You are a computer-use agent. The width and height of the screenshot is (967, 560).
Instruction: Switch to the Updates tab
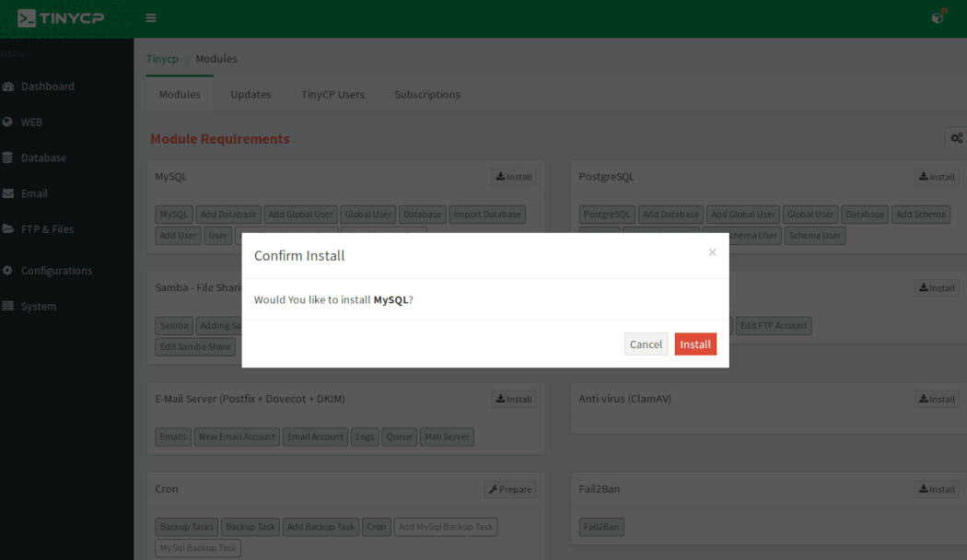pos(250,94)
